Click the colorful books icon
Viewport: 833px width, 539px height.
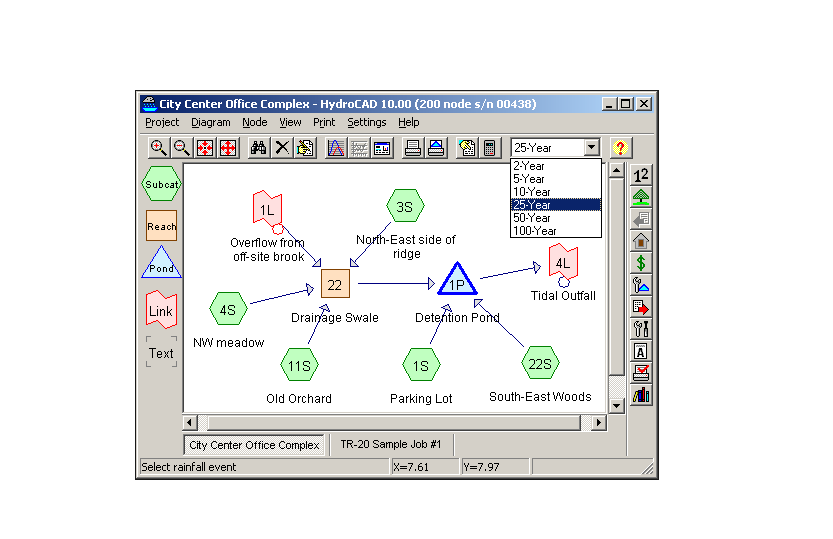coord(641,396)
